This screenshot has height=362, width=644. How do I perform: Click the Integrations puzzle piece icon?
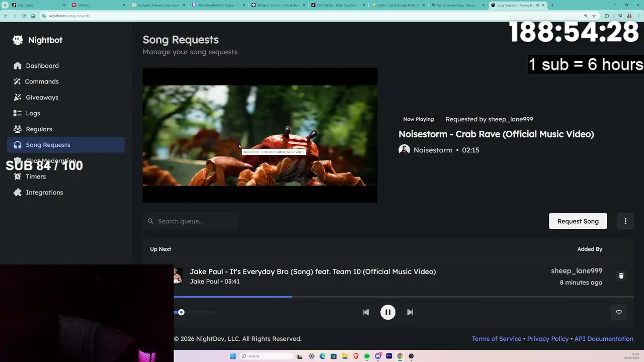point(18,193)
